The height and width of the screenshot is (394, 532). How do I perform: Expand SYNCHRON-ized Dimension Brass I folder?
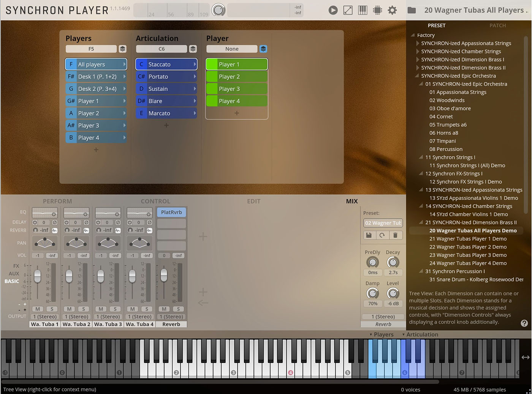pyautogui.click(x=418, y=60)
